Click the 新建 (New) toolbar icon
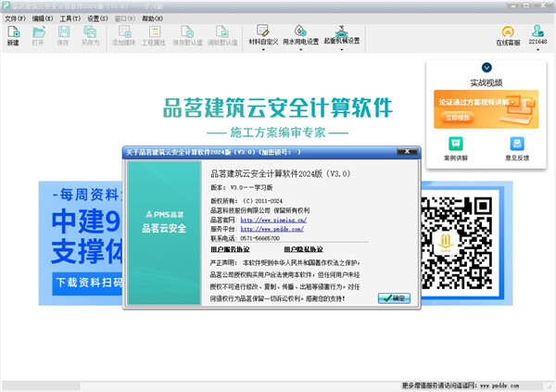 coord(13,36)
